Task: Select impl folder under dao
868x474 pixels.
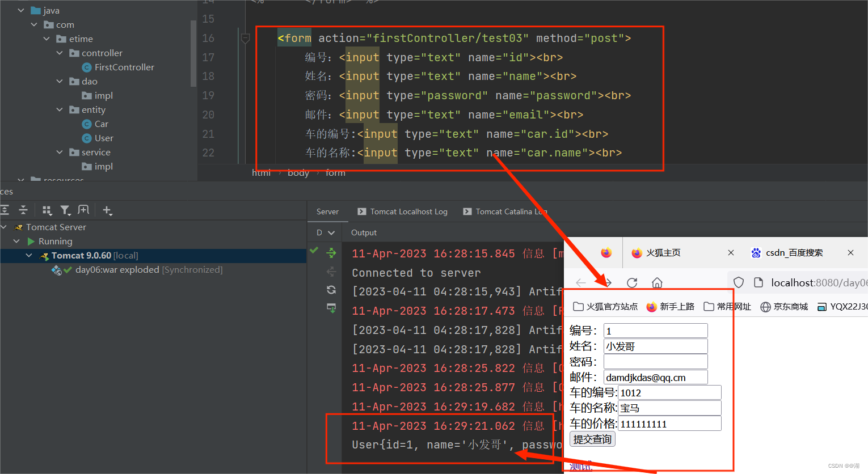Action: [x=103, y=95]
